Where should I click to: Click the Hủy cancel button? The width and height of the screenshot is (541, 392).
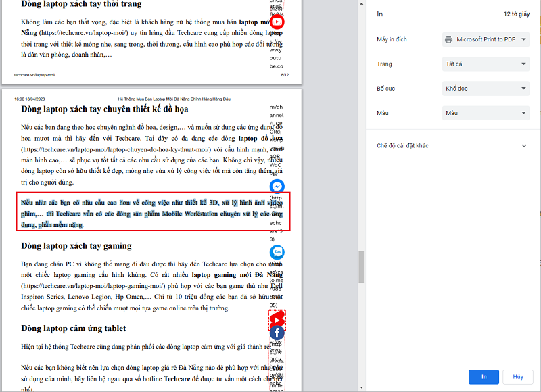coord(517,377)
